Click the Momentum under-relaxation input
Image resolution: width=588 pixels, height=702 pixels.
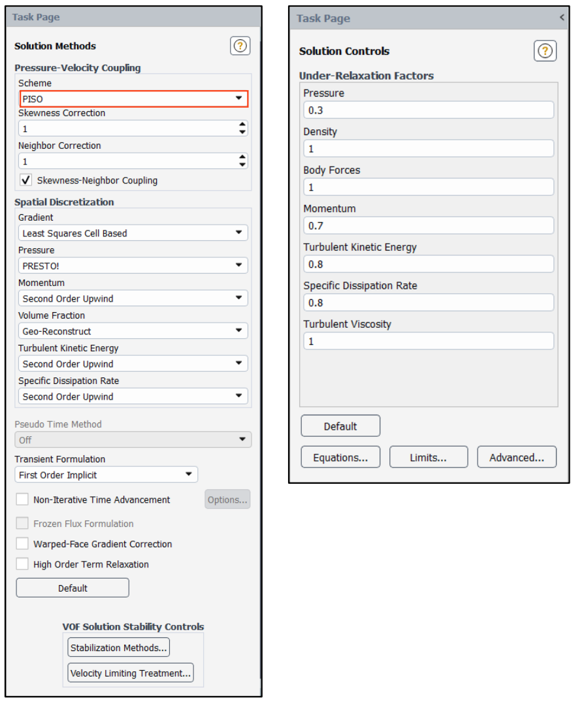pos(429,226)
